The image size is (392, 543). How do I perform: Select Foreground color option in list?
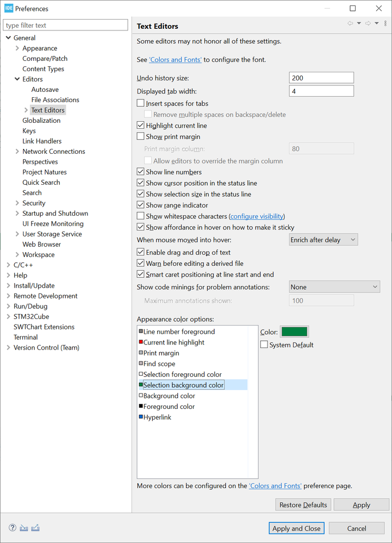click(169, 406)
